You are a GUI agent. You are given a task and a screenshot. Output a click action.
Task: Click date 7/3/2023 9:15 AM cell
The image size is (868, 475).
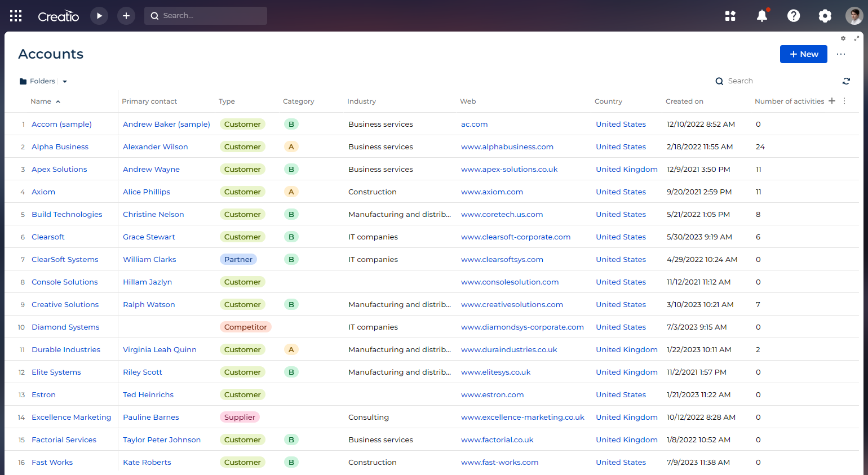697,327
